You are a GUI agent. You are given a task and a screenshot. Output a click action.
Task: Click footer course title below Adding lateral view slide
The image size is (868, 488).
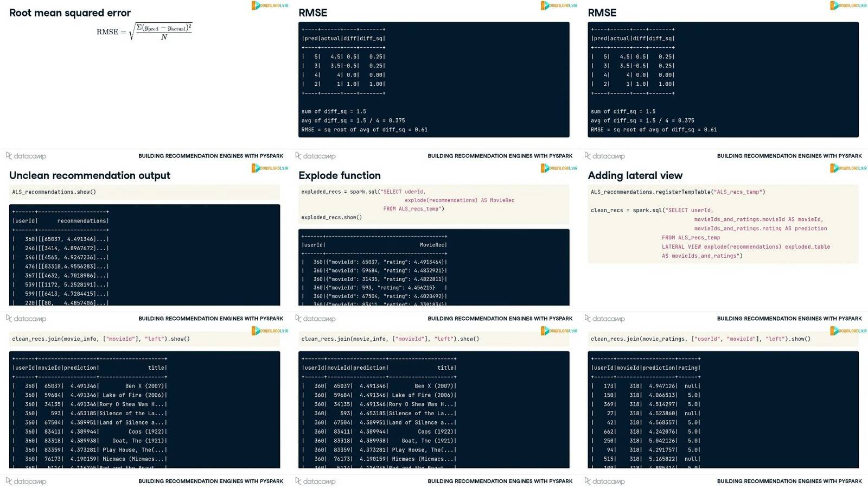[x=789, y=319]
